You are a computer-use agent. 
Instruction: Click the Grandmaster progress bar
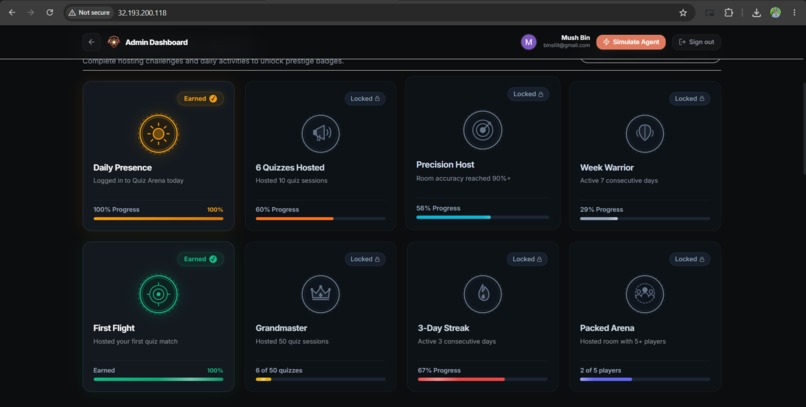click(320, 379)
